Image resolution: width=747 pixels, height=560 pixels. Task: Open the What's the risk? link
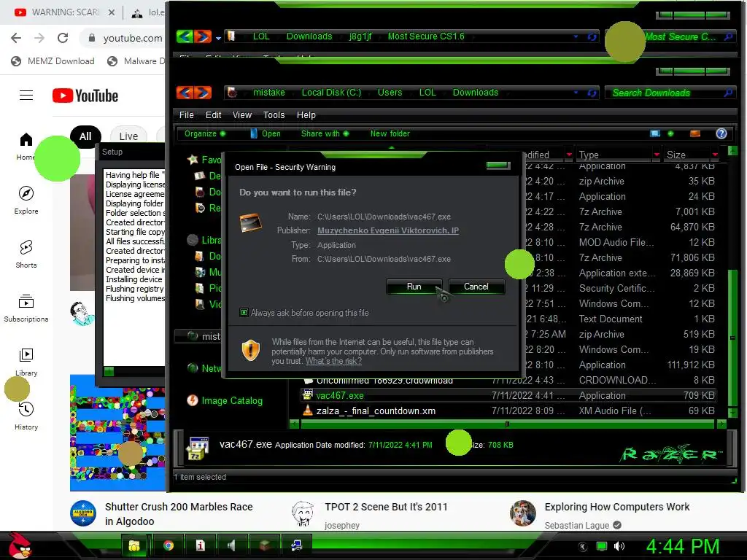(x=333, y=361)
